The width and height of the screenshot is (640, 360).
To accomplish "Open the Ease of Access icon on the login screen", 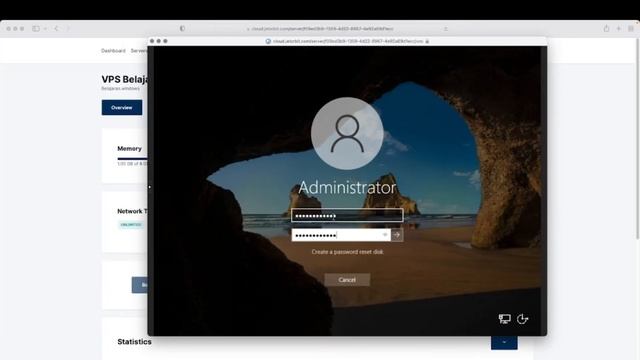I will [523, 319].
